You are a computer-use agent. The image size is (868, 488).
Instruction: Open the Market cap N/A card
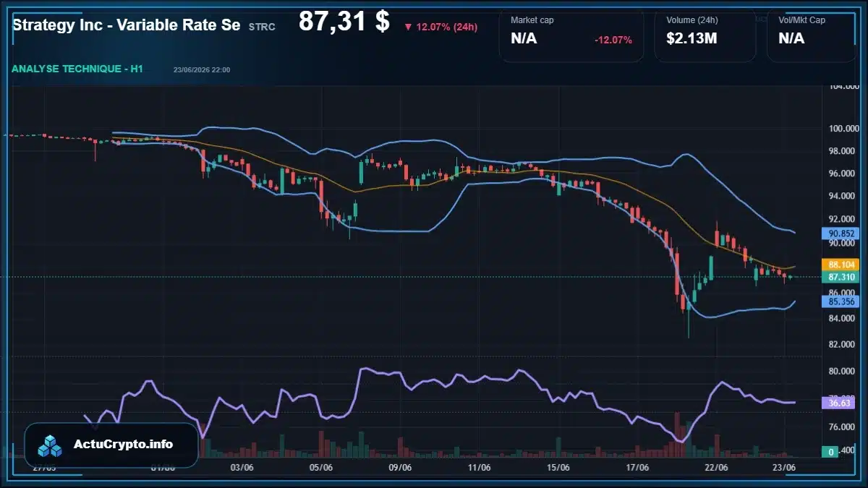pyautogui.click(x=571, y=36)
